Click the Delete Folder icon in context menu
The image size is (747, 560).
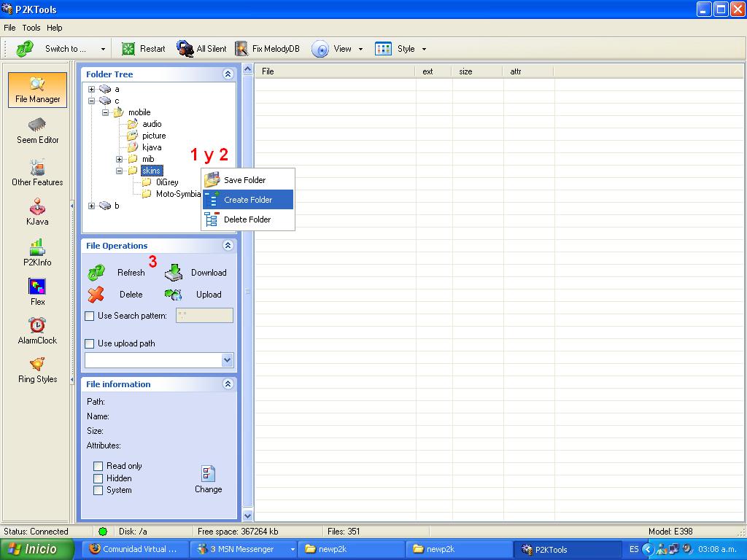coord(212,219)
